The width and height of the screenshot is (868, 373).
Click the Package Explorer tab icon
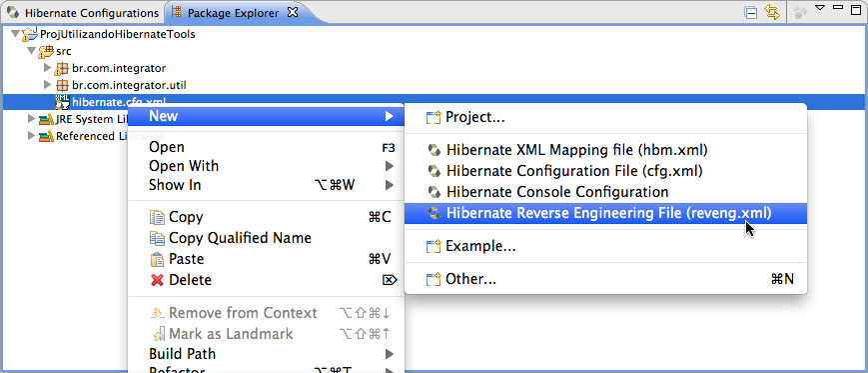click(177, 12)
